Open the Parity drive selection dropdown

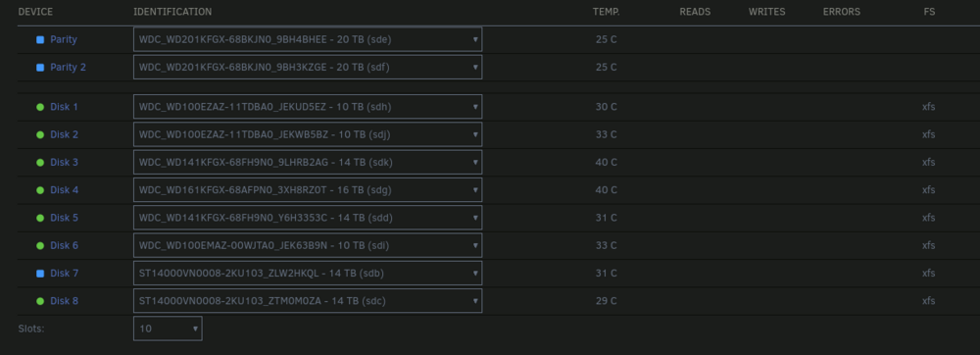[x=308, y=39]
